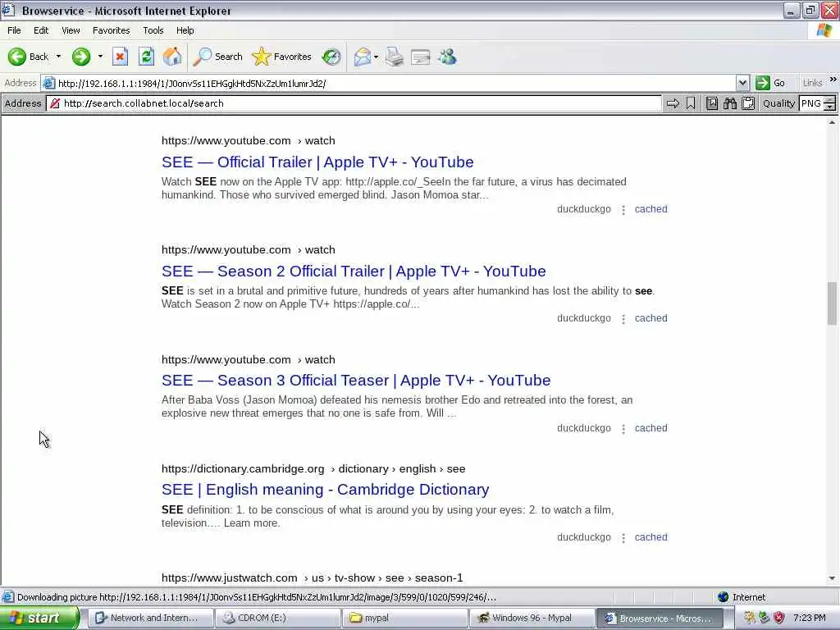Stop page loading with the red X
This screenshot has width=840, height=630.
click(120, 57)
